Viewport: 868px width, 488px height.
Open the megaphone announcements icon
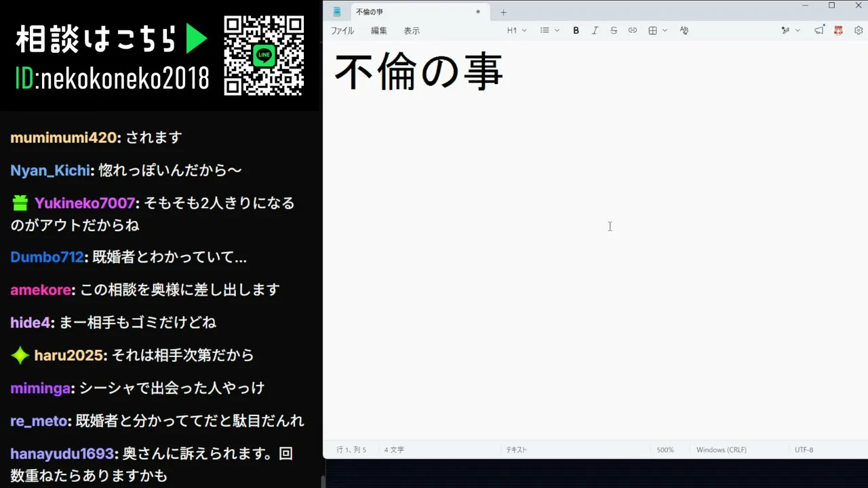[x=819, y=30]
